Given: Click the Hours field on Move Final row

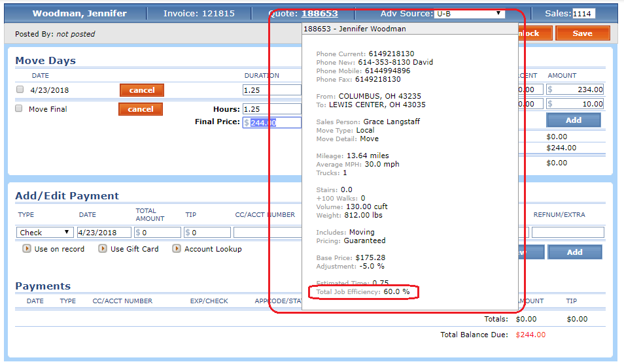Looking at the screenshot, I should click(271, 109).
